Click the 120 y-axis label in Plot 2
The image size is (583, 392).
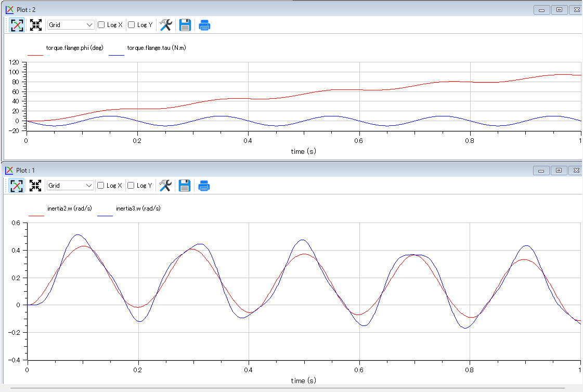coord(14,62)
